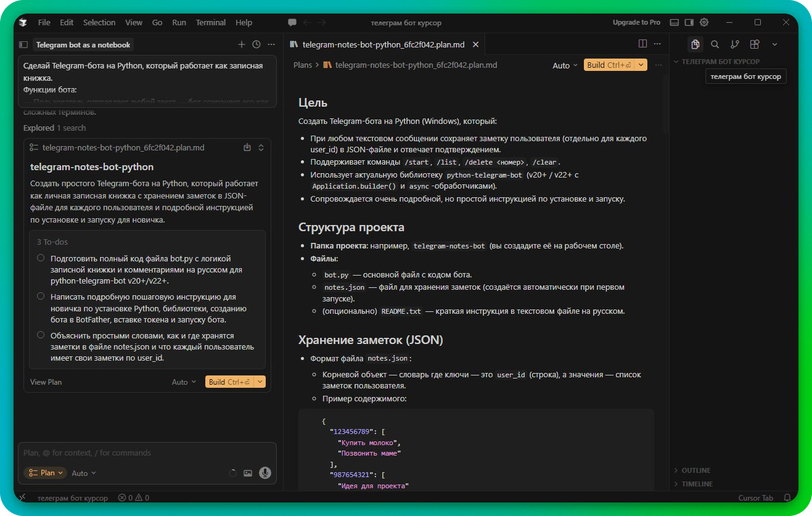
Task: Expand the Timeline section
Action: tap(697, 484)
